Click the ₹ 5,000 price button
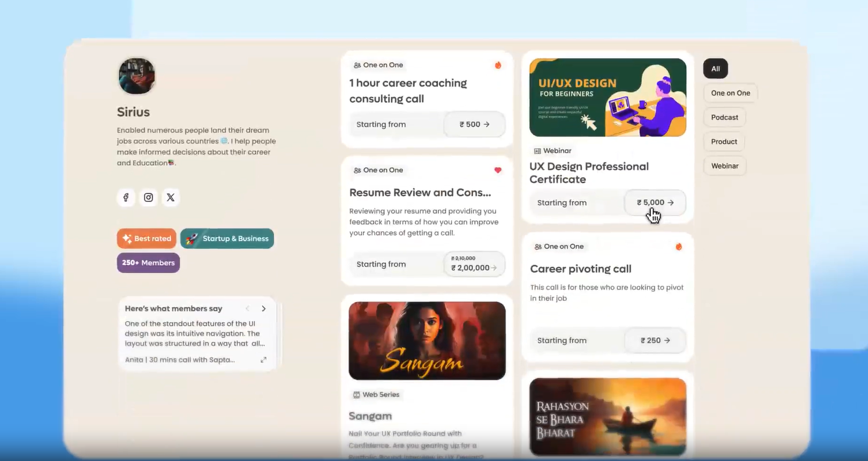 coord(655,203)
